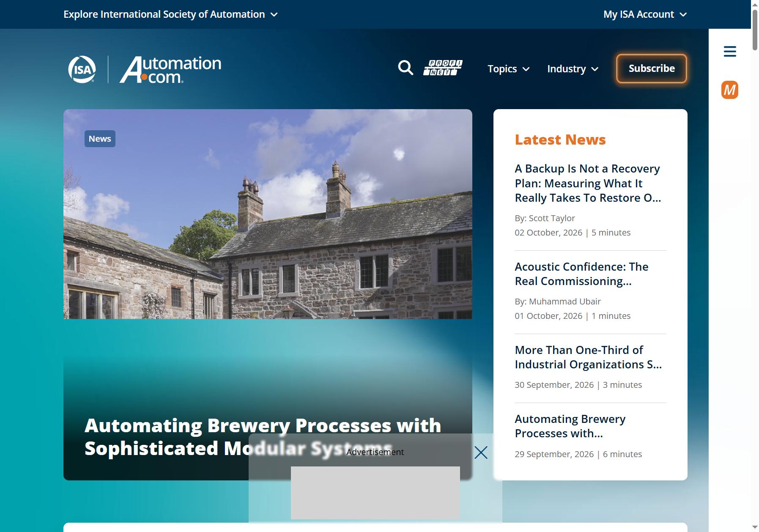This screenshot has height=532, width=759.
Task: Click the News tag on featured image
Action: point(100,139)
